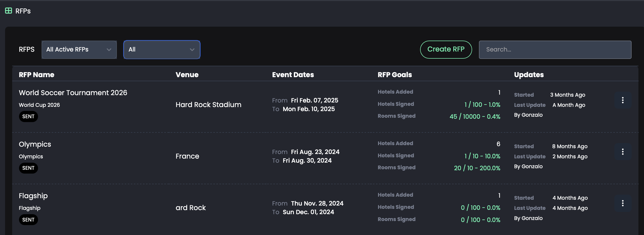The height and width of the screenshot is (235, 644).
Task: Click the Create RFP button
Action: (x=446, y=49)
